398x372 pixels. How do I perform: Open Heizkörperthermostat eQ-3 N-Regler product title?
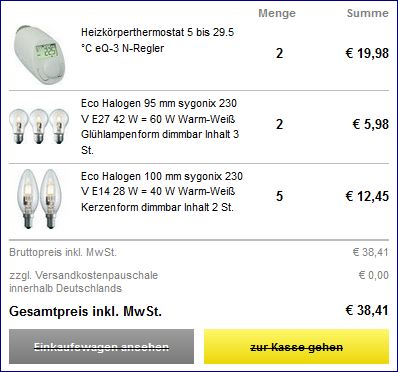(157, 40)
